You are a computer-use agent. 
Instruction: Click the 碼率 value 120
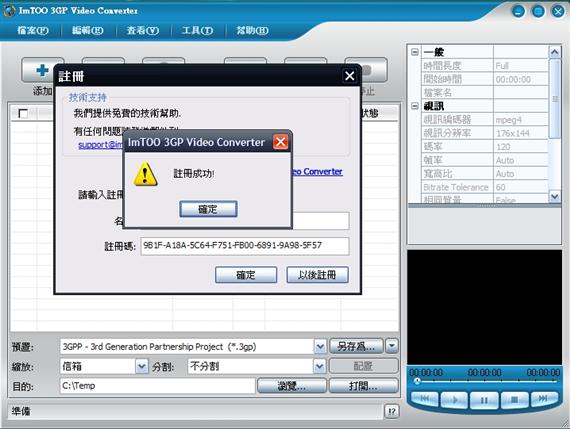503,147
